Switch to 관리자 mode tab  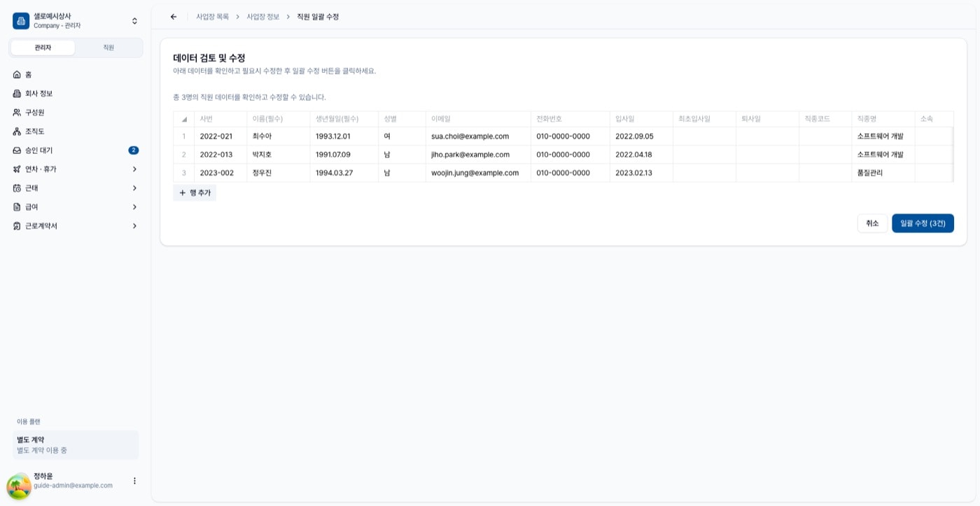[x=43, y=48]
